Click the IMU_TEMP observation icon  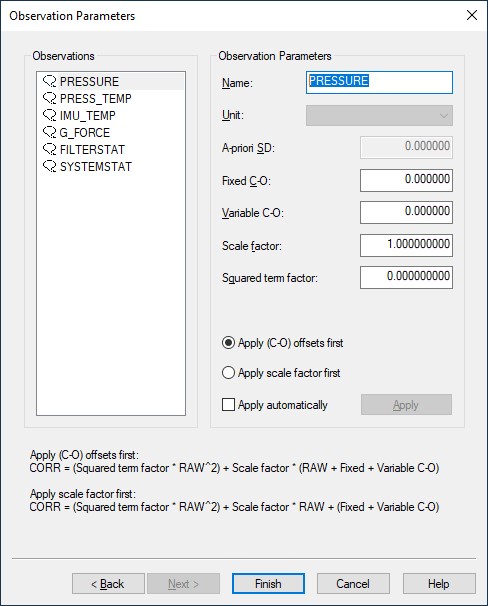coord(49,115)
